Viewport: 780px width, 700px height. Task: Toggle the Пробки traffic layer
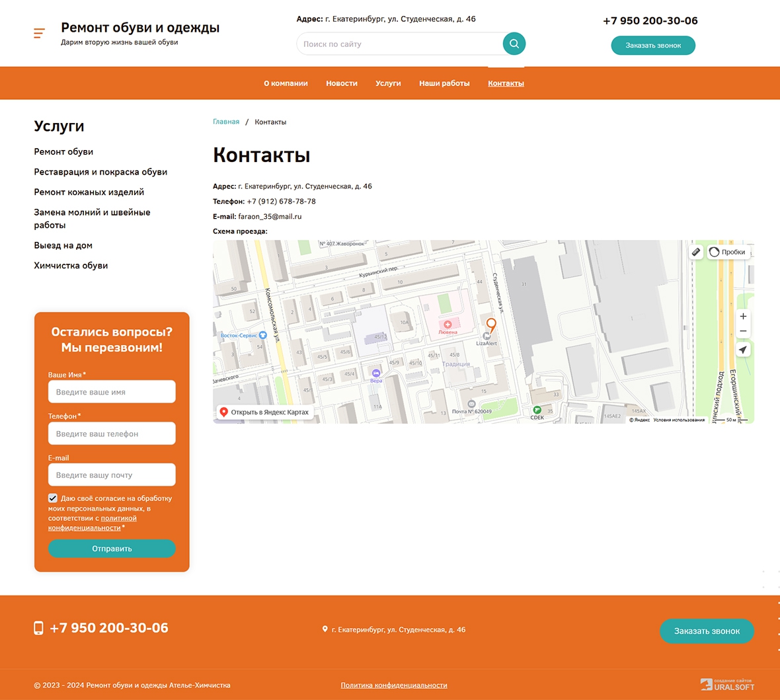[727, 252]
